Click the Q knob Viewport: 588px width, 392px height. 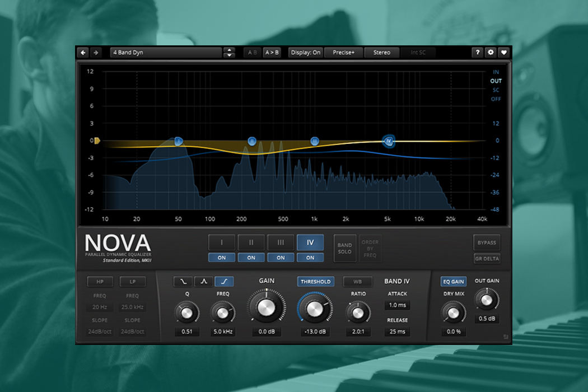pos(186,312)
